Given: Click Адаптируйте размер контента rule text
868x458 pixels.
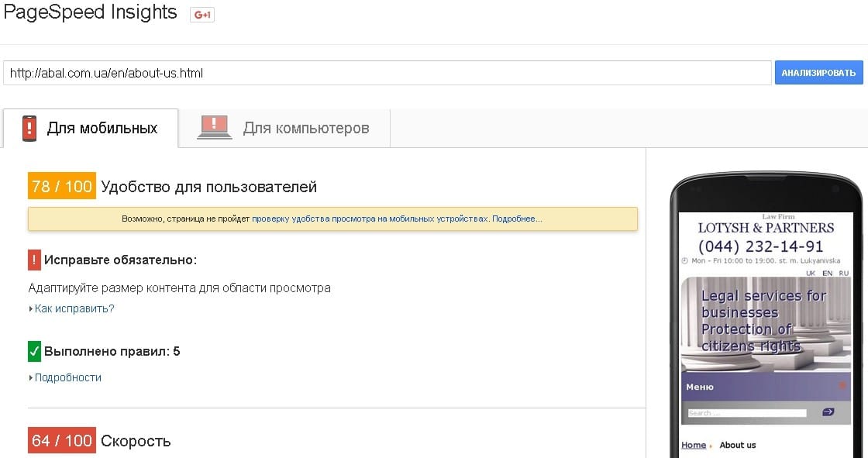Looking at the screenshot, I should [x=179, y=288].
